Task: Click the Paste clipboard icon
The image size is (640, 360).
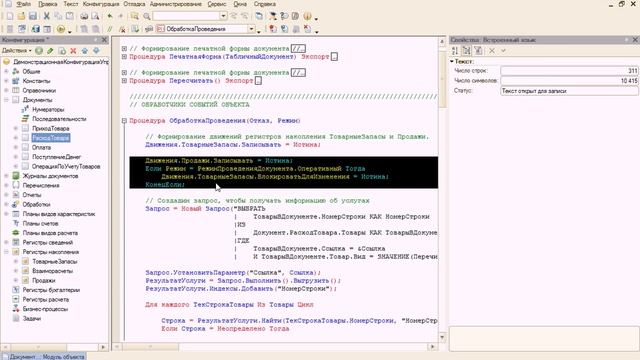Action: (x=70, y=16)
